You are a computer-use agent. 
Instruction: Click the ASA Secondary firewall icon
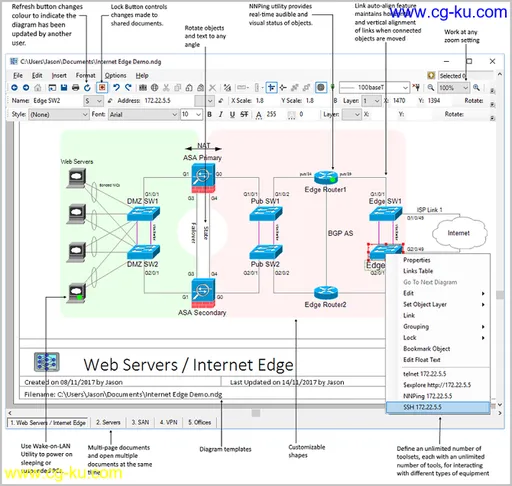tap(203, 293)
